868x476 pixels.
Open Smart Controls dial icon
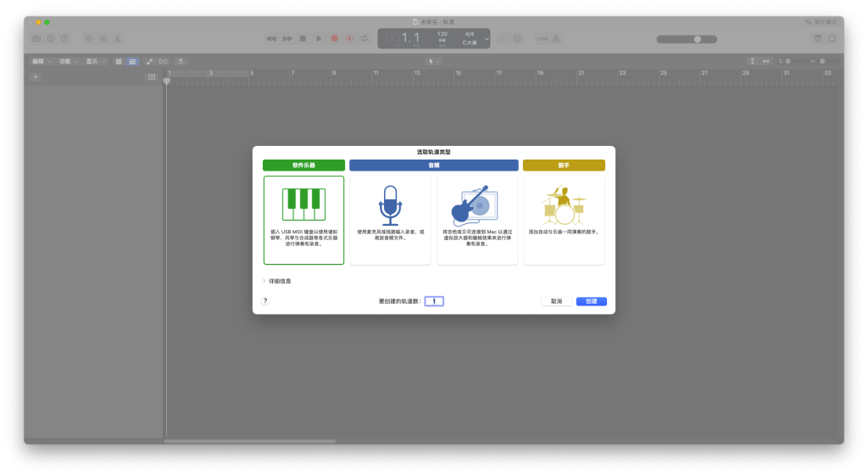click(89, 39)
